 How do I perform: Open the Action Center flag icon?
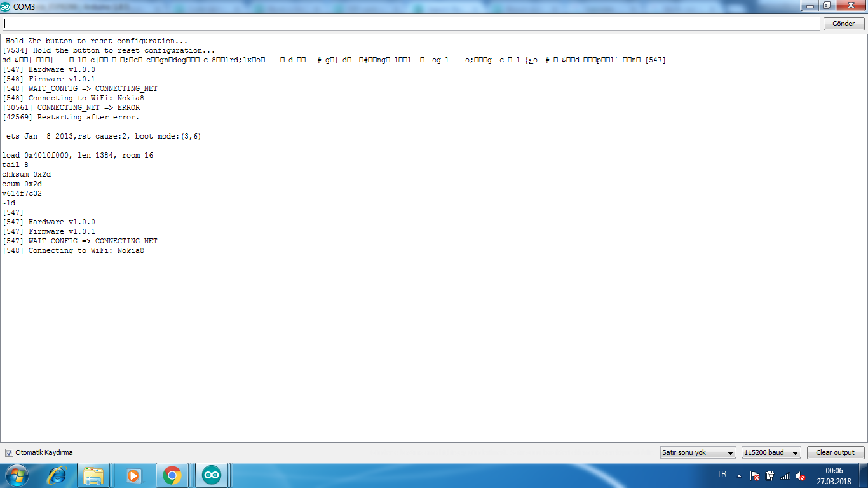pos(755,476)
